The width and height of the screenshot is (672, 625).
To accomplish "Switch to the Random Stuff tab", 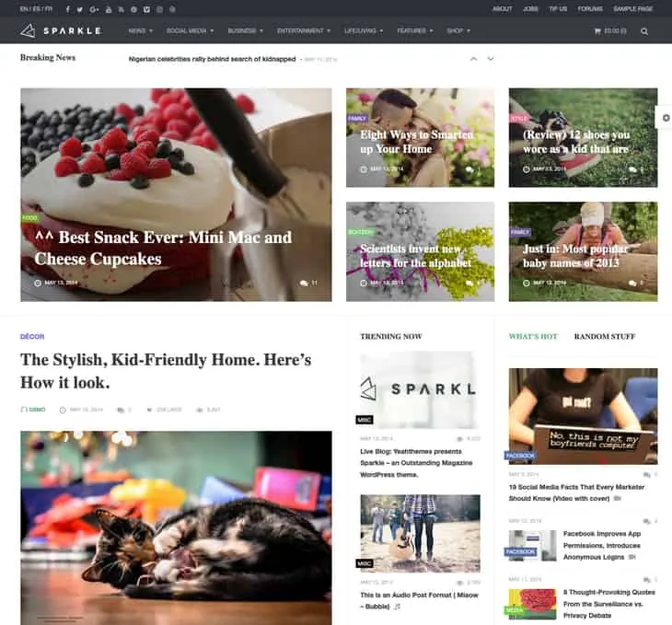I will [x=604, y=337].
